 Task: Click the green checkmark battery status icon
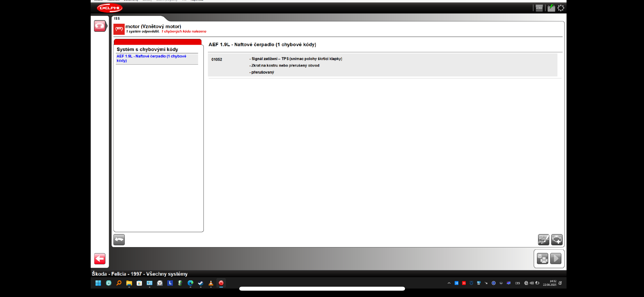[551, 8]
